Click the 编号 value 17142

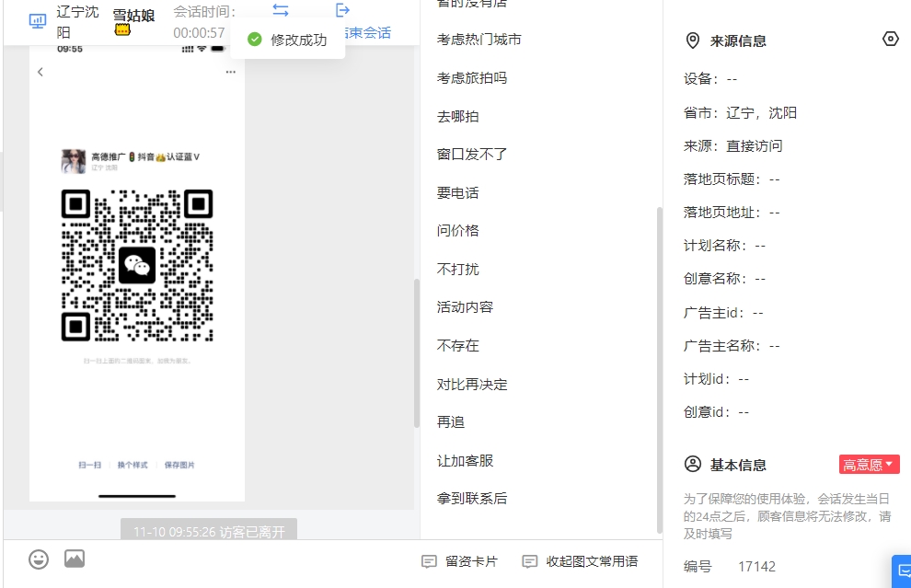point(756,567)
